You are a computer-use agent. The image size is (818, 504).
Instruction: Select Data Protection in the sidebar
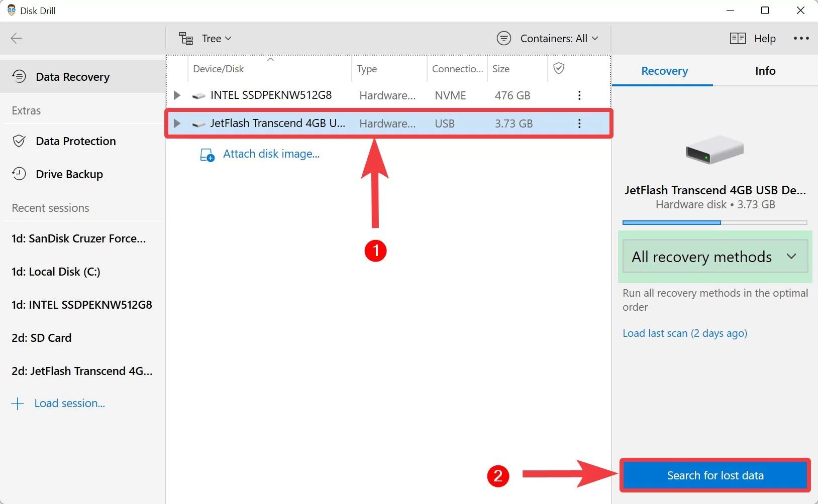coord(82,141)
